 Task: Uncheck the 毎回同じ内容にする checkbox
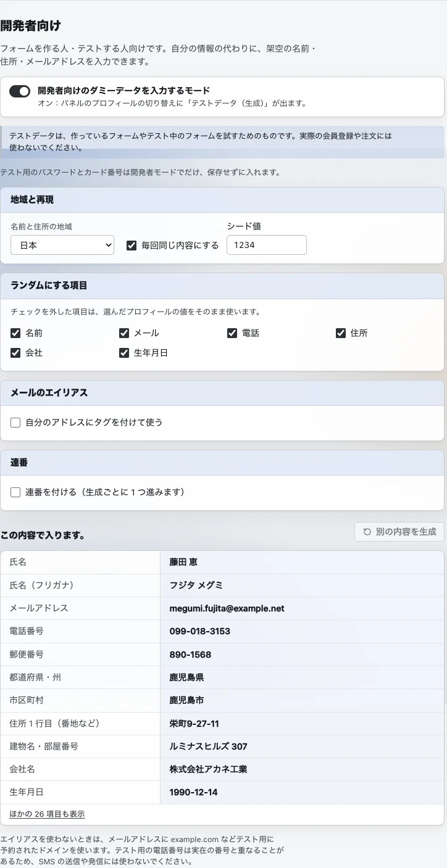tap(131, 245)
